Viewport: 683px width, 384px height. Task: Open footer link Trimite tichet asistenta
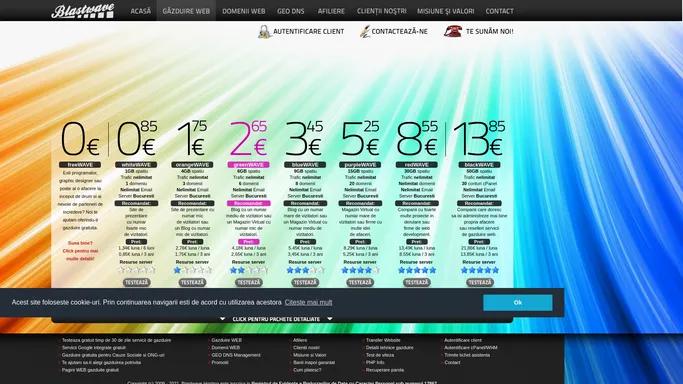[x=467, y=355]
